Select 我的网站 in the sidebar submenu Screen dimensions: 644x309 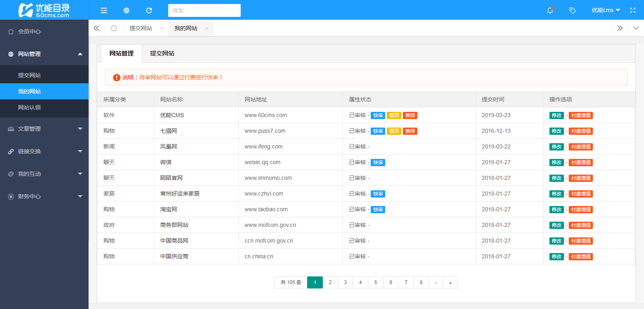pyautogui.click(x=44, y=91)
